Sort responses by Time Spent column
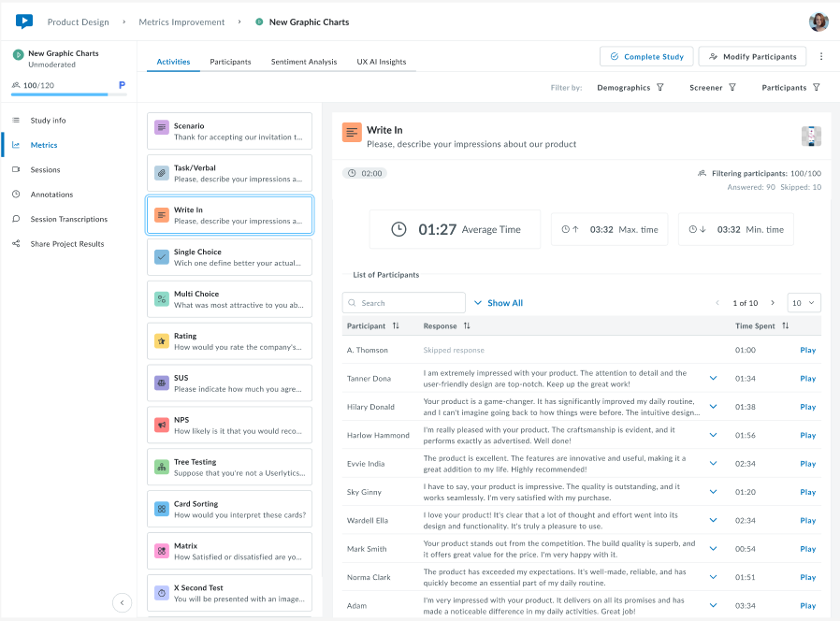This screenshot has height=621, width=840. [x=785, y=326]
